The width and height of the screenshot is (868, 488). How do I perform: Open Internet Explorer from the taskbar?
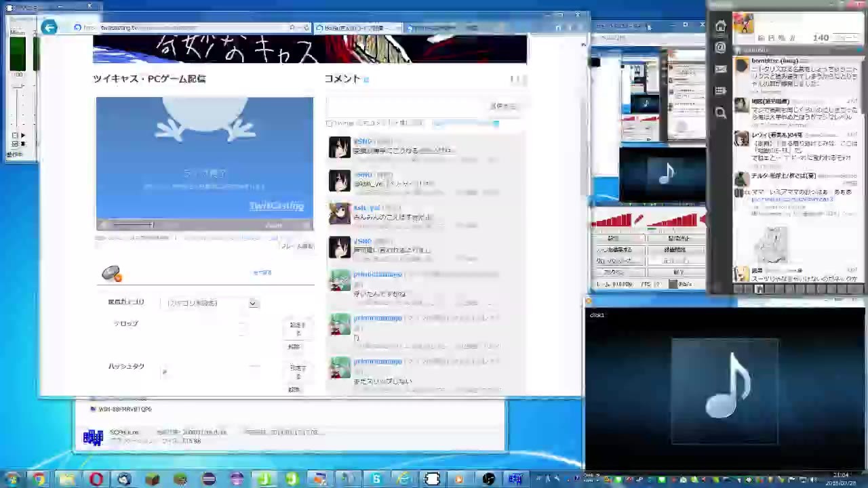pyautogui.click(x=404, y=479)
